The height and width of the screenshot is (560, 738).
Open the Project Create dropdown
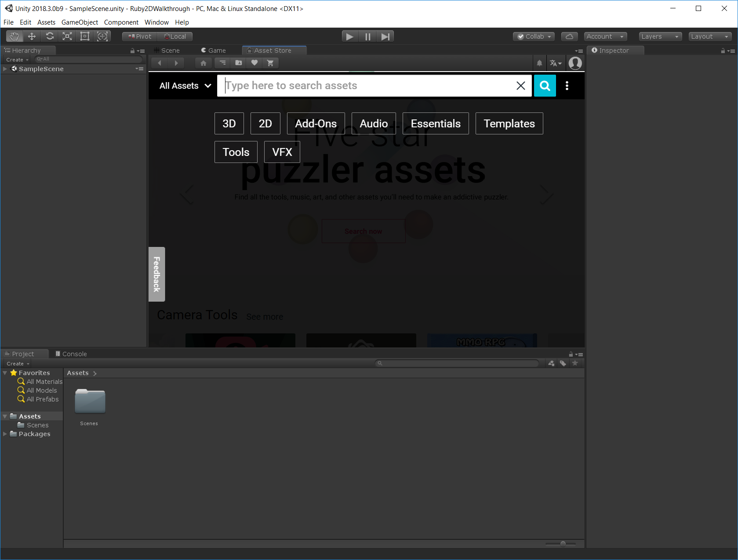tap(18, 364)
